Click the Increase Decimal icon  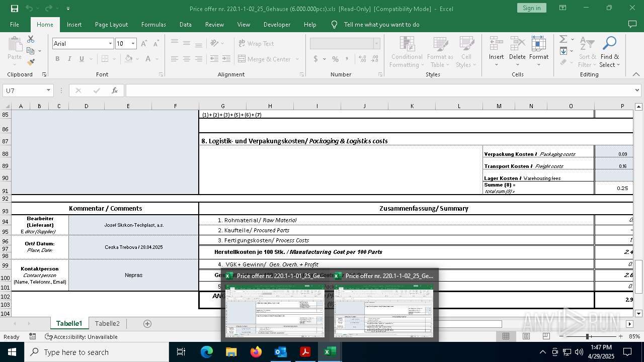click(362, 59)
